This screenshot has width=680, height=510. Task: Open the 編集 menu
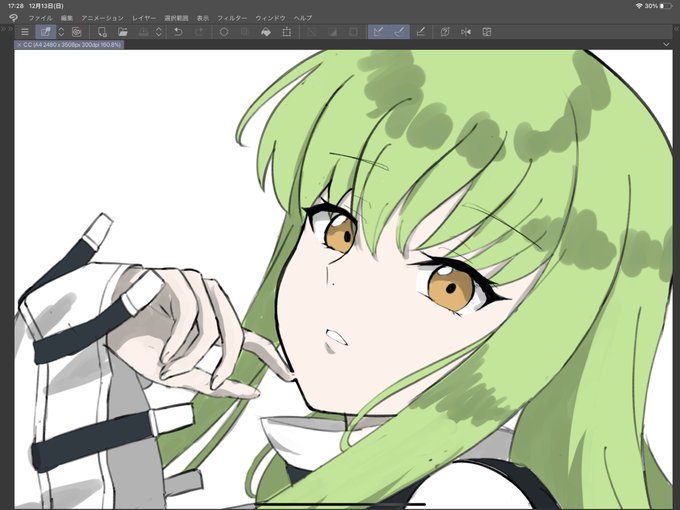point(67,18)
